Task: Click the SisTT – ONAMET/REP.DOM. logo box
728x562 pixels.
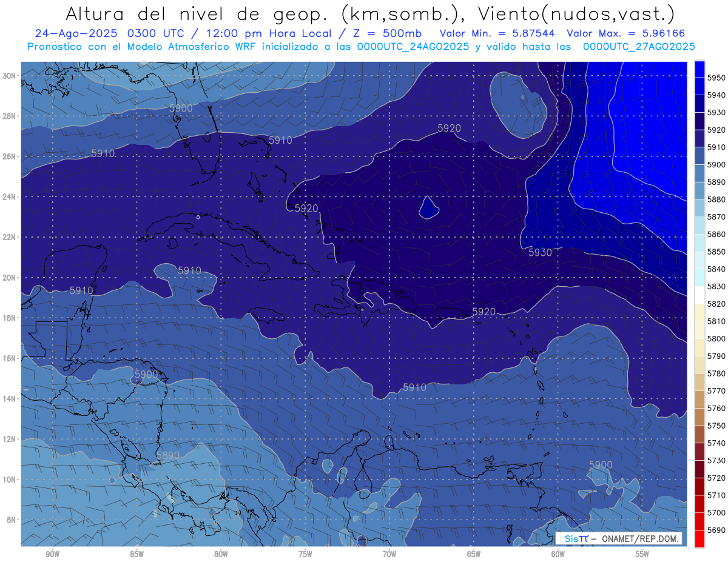Action: click(618, 538)
